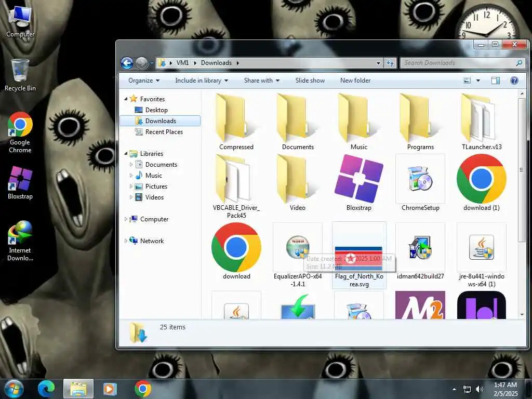Screen dimensions: 532x399
Task: Open Microsoft Edge from taskbar
Action: [x=46, y=389]
